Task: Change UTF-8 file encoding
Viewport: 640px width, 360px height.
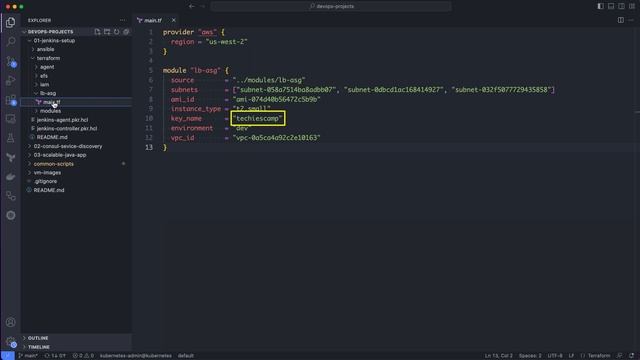Action: coord(555,356)
